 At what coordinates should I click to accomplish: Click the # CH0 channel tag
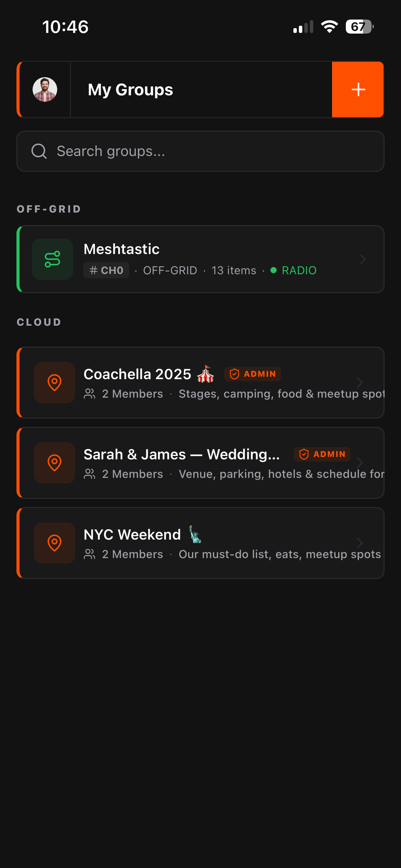(x=106, y=270)
